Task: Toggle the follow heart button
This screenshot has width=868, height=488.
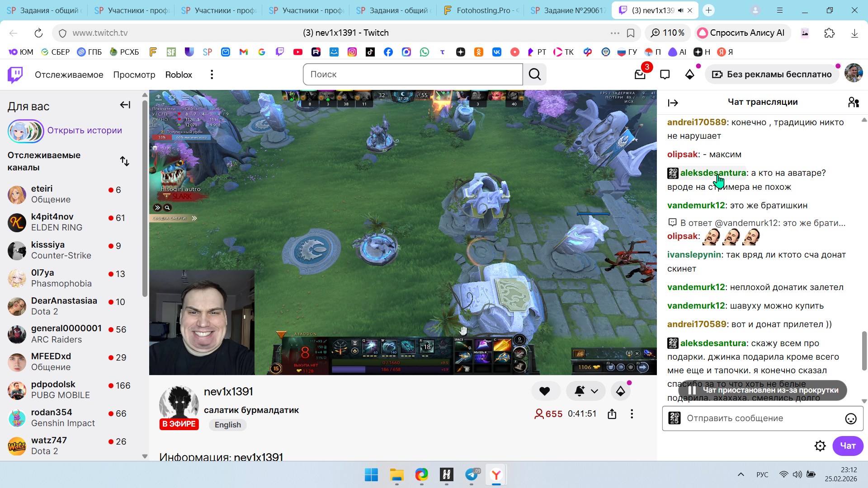Action: click(545, 391)
